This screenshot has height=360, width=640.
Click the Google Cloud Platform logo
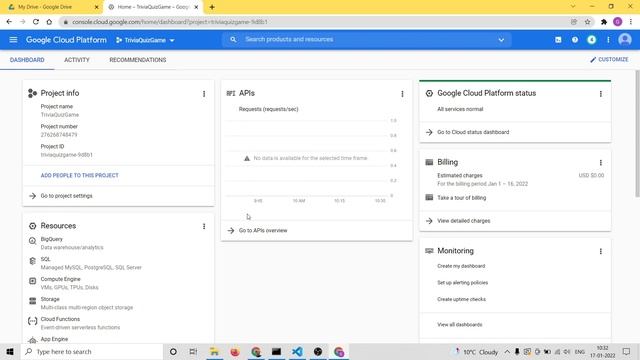66,40
